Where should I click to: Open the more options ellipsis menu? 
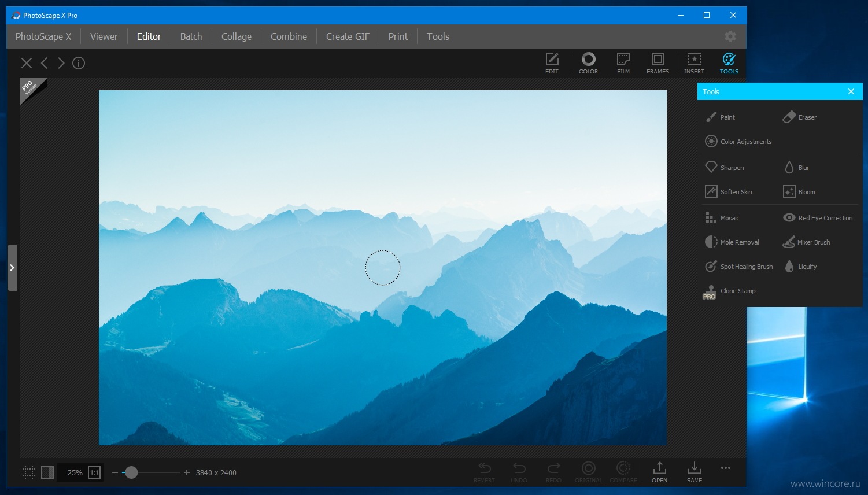[726, 468]
